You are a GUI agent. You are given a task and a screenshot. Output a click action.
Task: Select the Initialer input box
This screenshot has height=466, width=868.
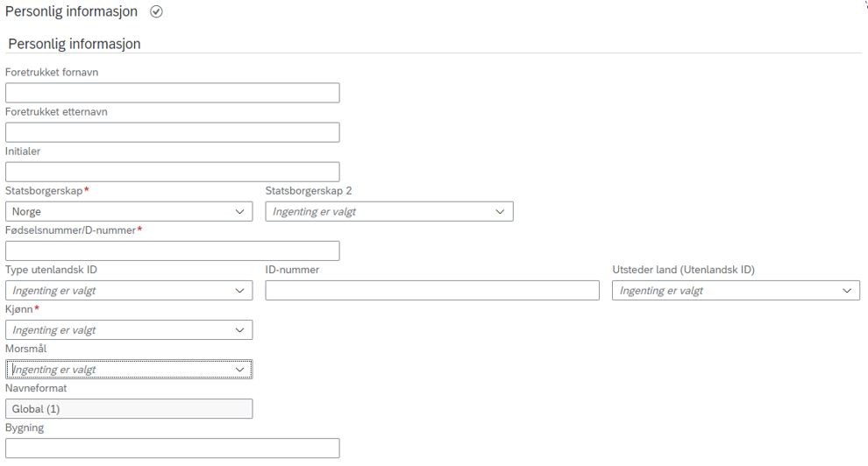pyautogui.click(x=172, y=172)
